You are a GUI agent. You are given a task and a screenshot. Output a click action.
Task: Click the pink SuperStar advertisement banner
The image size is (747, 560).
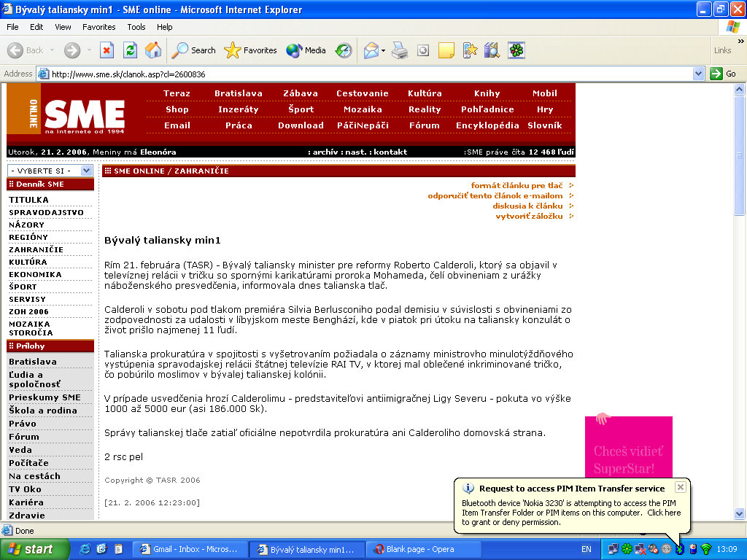pos(628,447)
